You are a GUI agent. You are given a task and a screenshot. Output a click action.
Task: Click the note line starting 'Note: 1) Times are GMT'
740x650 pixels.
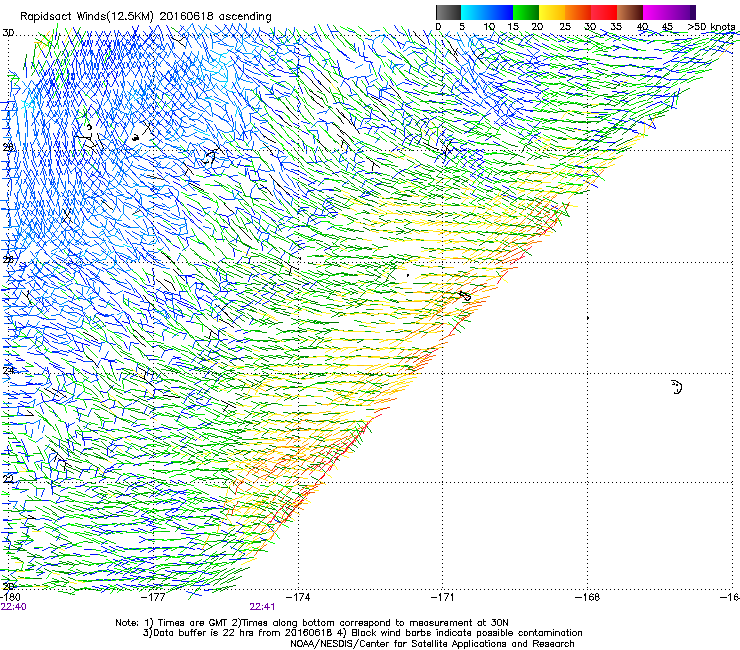[x=311, y=623]
